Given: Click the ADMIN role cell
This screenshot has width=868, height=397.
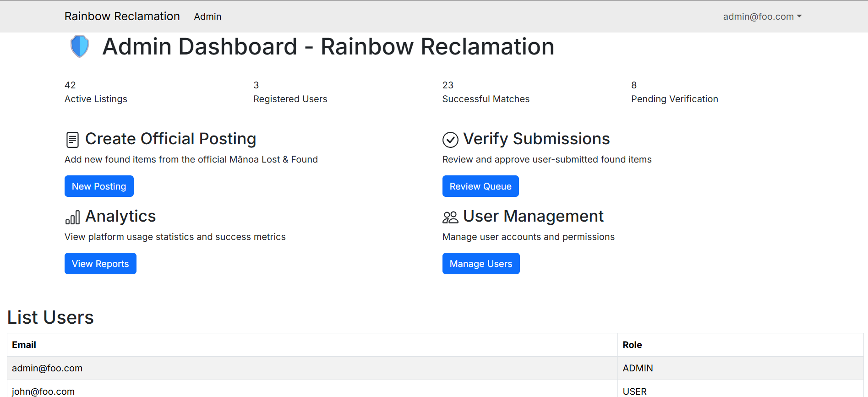Looking at the screenshot, I should 638,368.
